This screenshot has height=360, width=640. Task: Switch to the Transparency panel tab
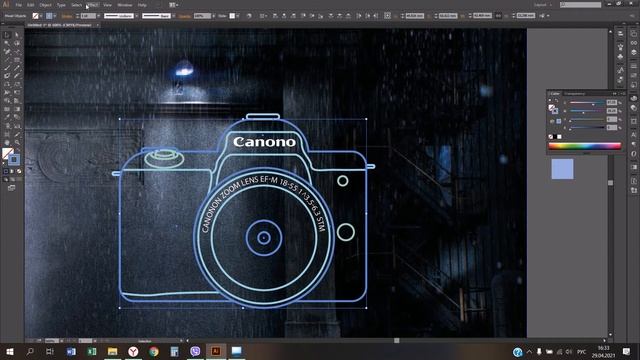574,93
